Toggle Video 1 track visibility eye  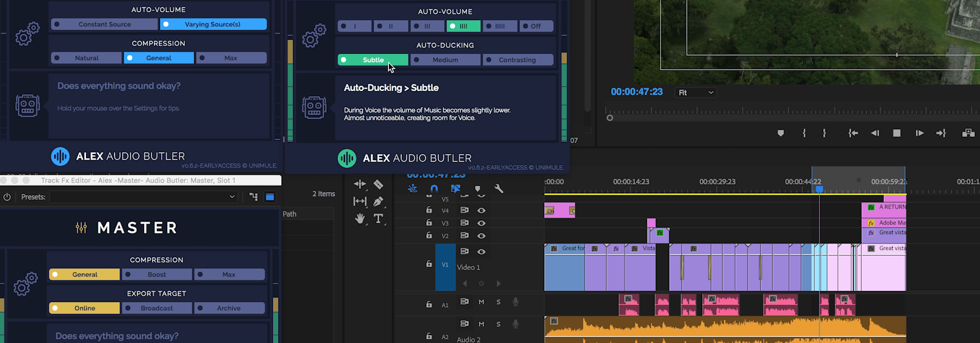pyautogui.click(x=482, y=251)
